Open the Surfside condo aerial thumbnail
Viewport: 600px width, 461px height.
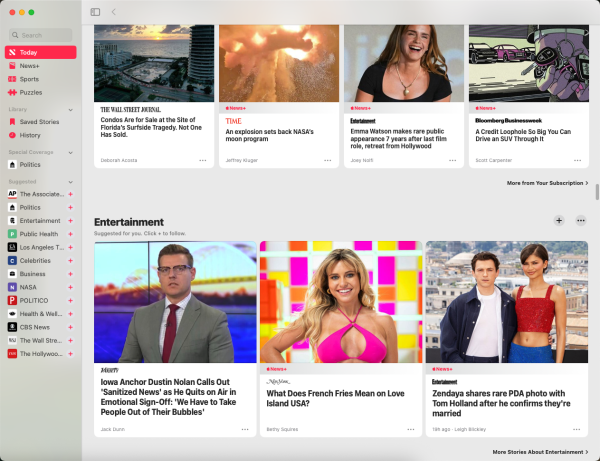tap(154, 64)
